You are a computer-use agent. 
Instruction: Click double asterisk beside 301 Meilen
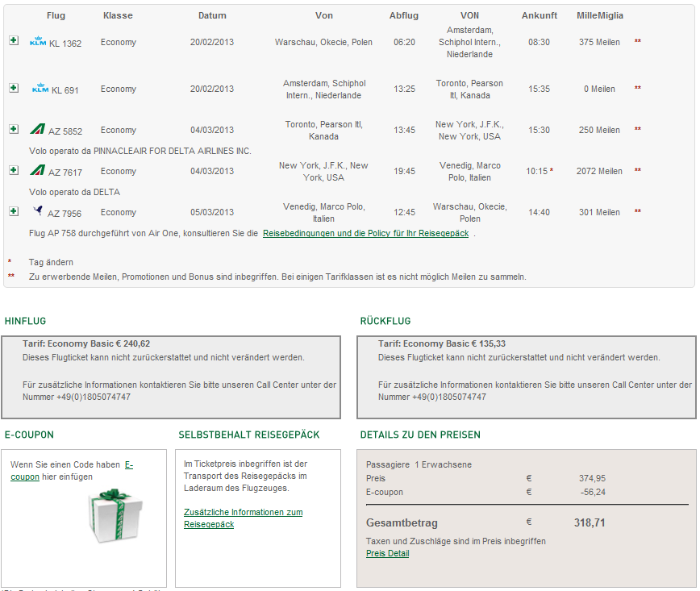coord(638,212)
